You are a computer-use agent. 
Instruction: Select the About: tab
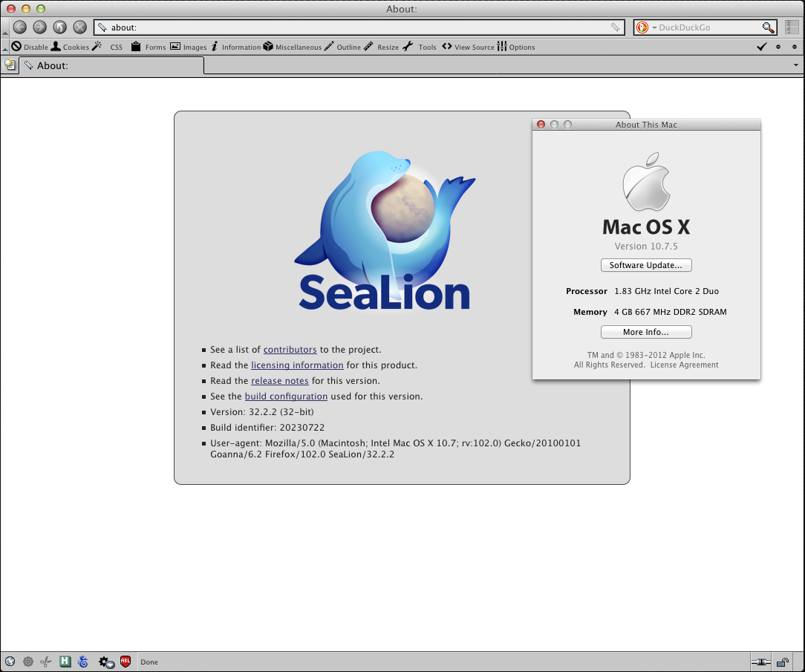111,65
